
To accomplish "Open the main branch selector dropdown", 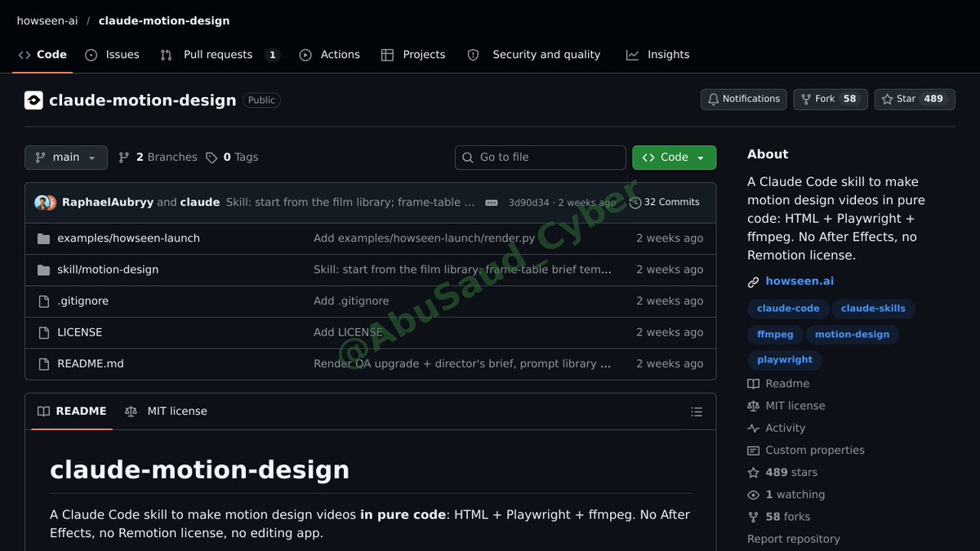I will coord(66,158).
